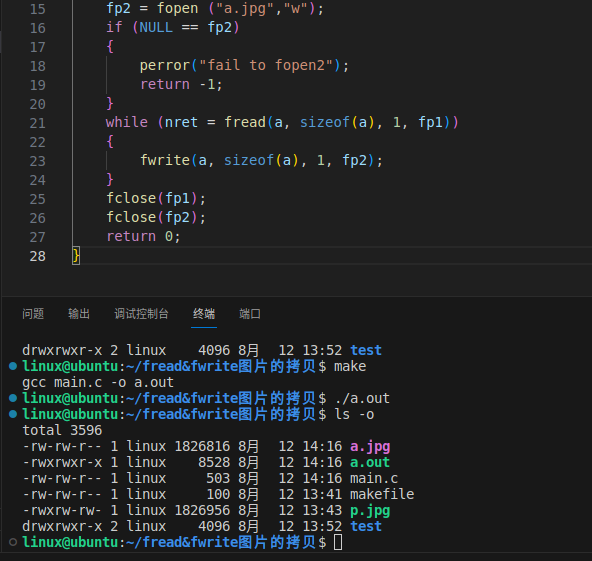Image resolution: width=592 pixels, height=561 pixels.
Task: Click the perror "fail to fopen2" string
Action: coord(266,65)
